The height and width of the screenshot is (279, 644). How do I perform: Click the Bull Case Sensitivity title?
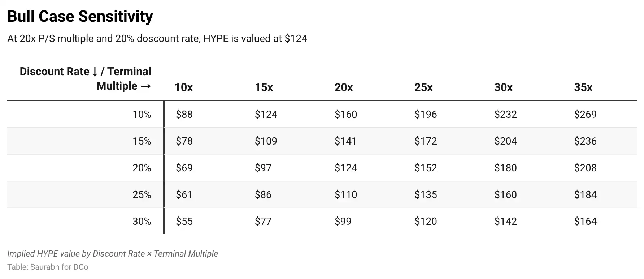tap(80, 17)
